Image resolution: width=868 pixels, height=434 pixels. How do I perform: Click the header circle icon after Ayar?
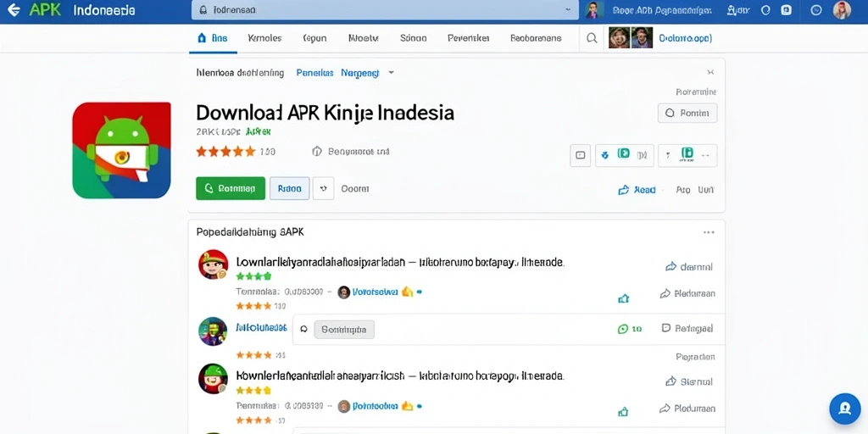pos(765,10)
